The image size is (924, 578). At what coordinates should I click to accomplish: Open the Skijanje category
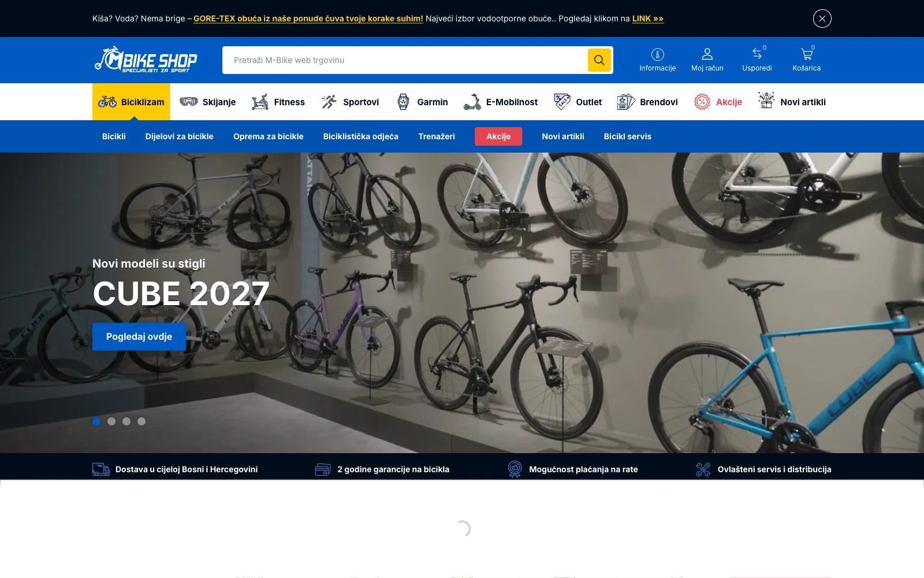[207, 102]
